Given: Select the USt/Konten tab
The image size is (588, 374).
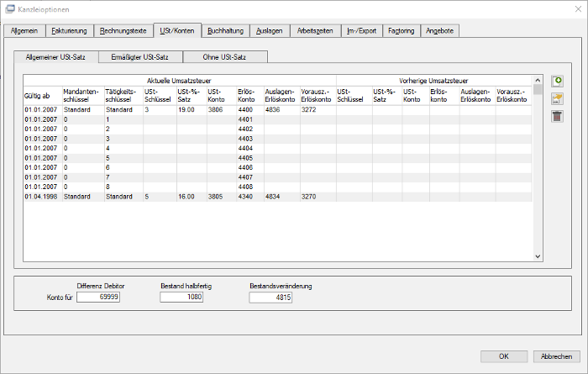Looking at the screenshot, I should pyautogui.click(x=177, y=30).
